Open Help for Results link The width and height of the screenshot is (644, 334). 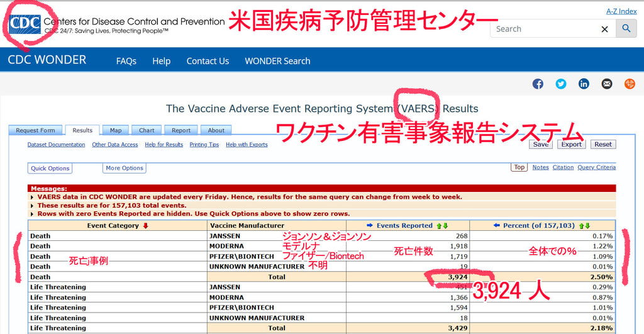pyautogui.click(x=164, y=145)
